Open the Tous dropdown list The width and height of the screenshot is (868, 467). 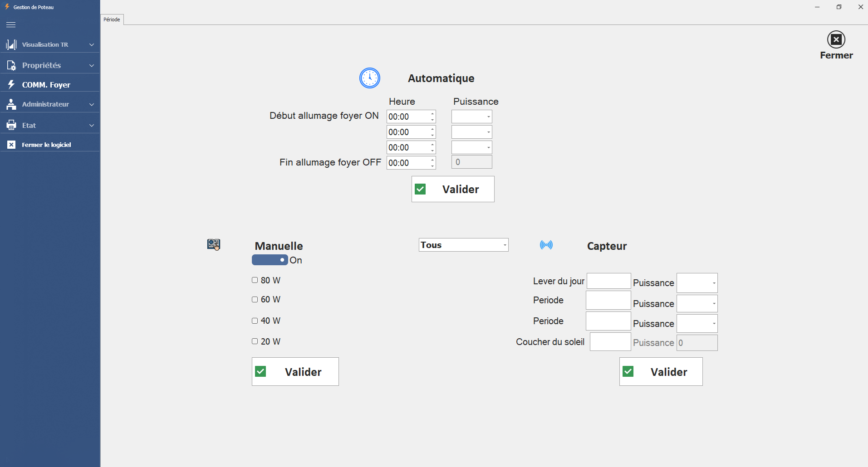coord(463,245)
